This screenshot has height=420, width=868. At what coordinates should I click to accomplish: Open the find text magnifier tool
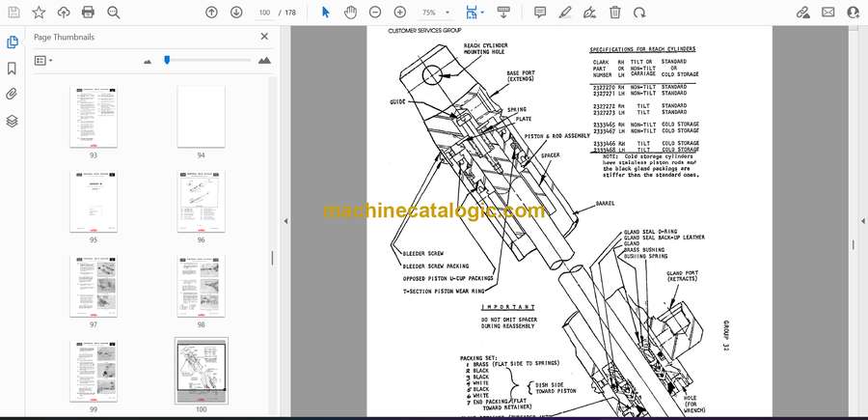tap(114, 13)
